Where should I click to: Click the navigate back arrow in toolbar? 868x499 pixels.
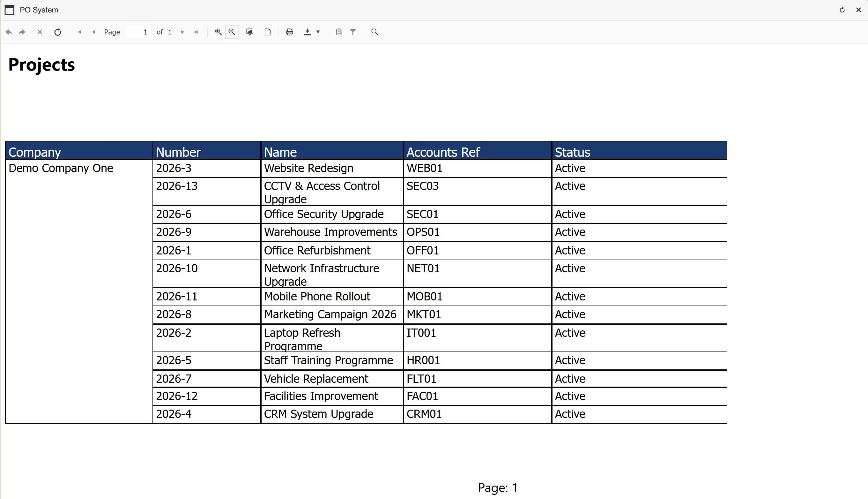pyautogui.click(x=9, y=32)
